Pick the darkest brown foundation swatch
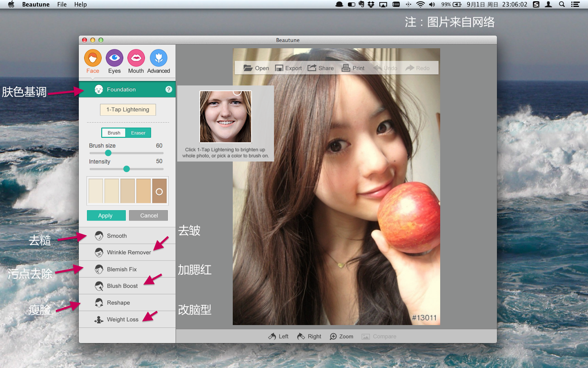The height and width of the screenshot is (368, 588). pyautogui.click(x=159, y=191)
